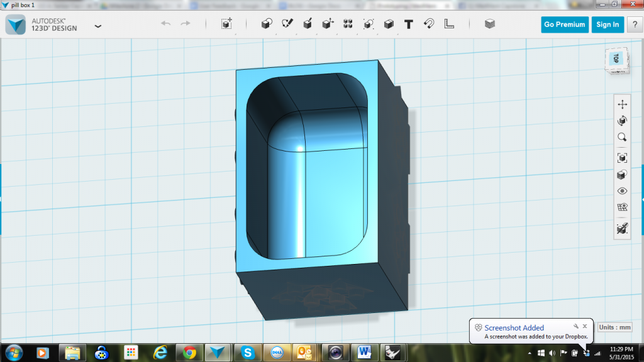Screen dimensions: 644x362
Task: Click the Zoom magnifier tool
Action: 622,137
